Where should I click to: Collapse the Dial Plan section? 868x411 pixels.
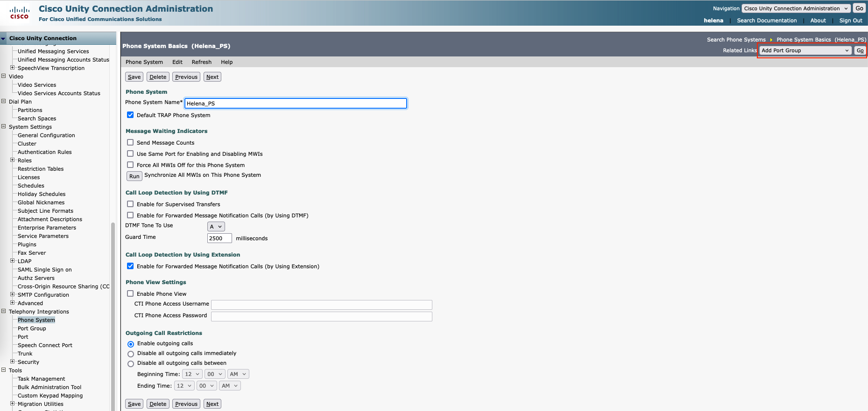(4, 101)
